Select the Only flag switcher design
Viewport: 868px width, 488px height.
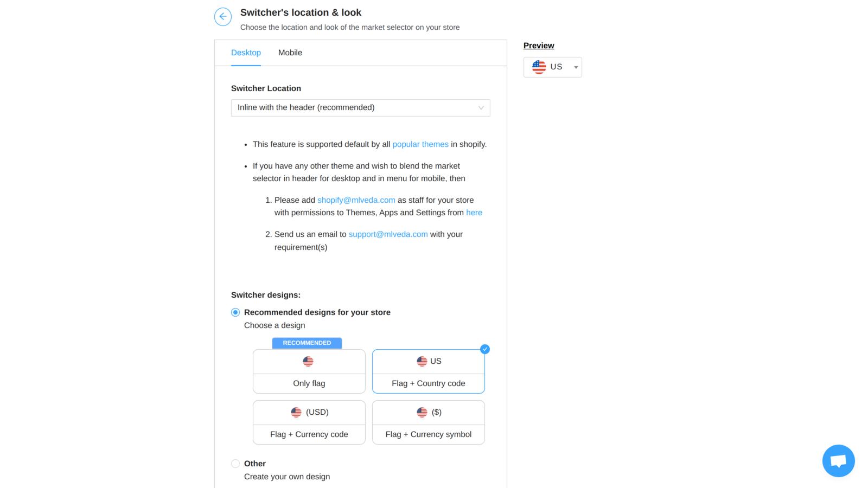[309, 371]
